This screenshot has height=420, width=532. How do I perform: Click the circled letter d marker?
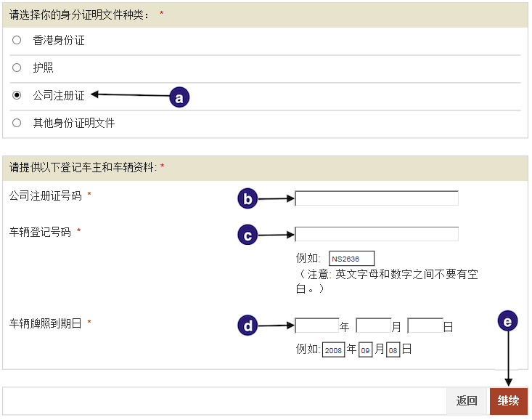(x=248, y=326)
